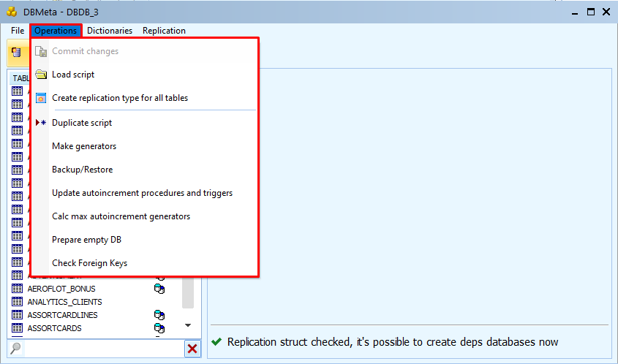Click the ASSORTCARDS table grid icon
This screenshot has height=364, width=618.
[x=18, y=328]
